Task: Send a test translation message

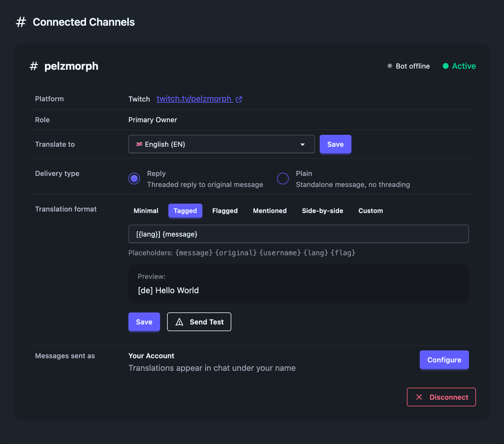Action: coord(199,322)
